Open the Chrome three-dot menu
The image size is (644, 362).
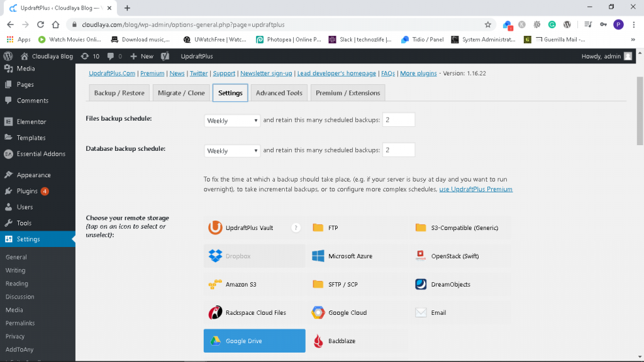pyautogui.click(x=634, y=25)
